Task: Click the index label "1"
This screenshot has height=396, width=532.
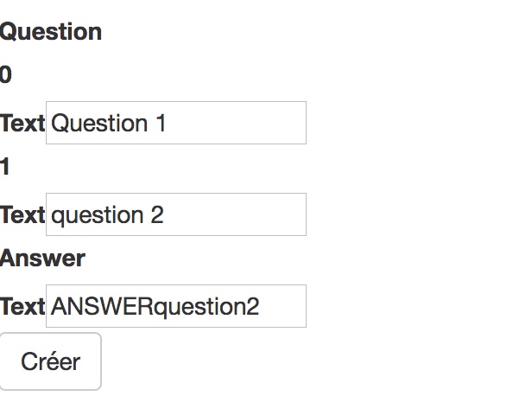Action: point(5,167)
